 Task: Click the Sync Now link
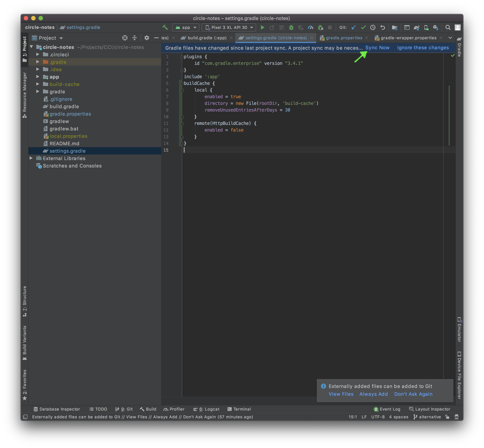click(377, 47)
